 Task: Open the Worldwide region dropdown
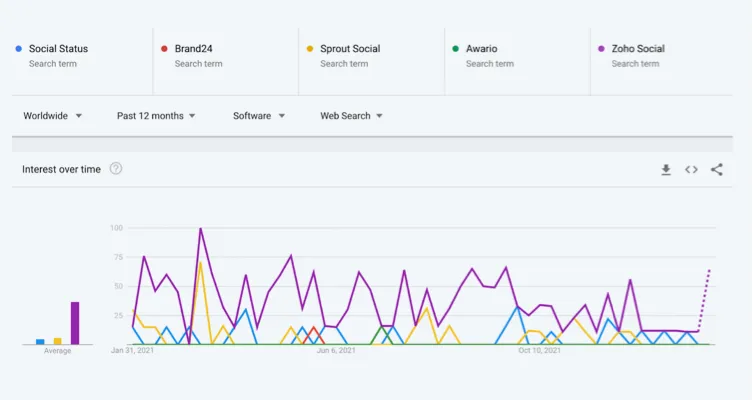tap(52, 116)
